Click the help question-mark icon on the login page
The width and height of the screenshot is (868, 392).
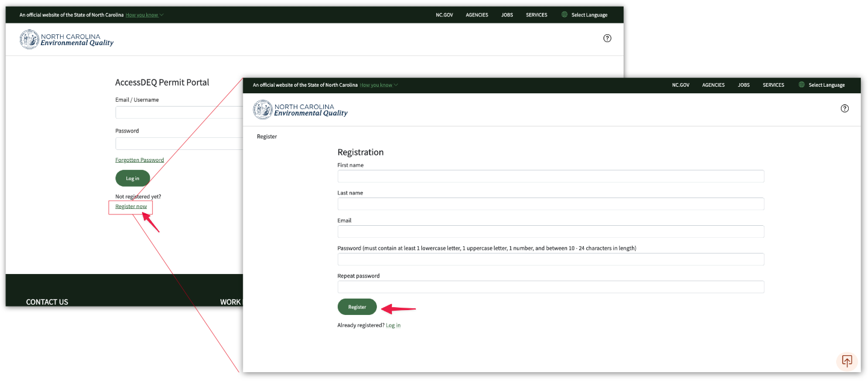click(x=607, y=38)
